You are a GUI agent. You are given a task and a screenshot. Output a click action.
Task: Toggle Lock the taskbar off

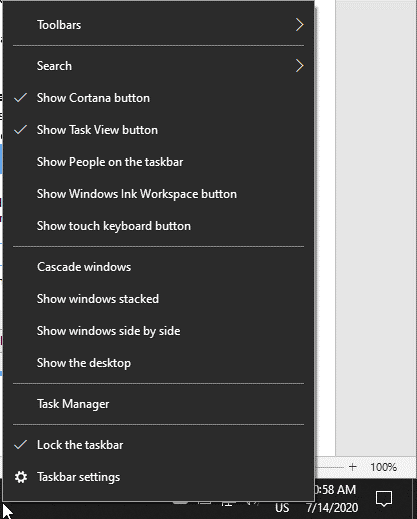click(x=158, y=445)
